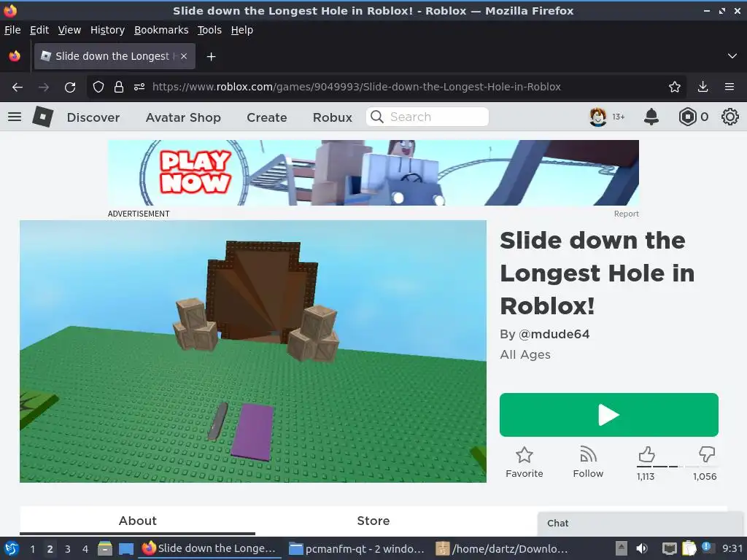Start the game with green play button
This screenshot has width=747, height=560.
[x=609, y=415]
